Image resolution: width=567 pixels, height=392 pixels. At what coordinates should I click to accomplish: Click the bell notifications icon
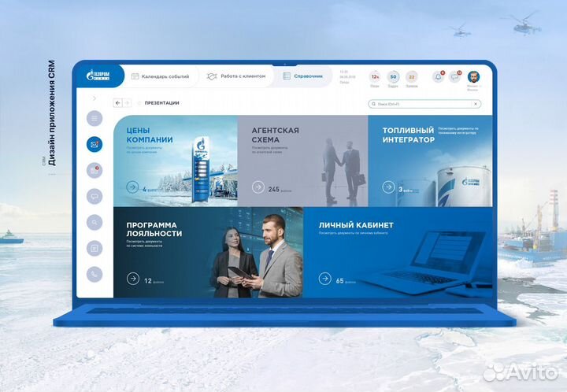(x=438, y=76)
